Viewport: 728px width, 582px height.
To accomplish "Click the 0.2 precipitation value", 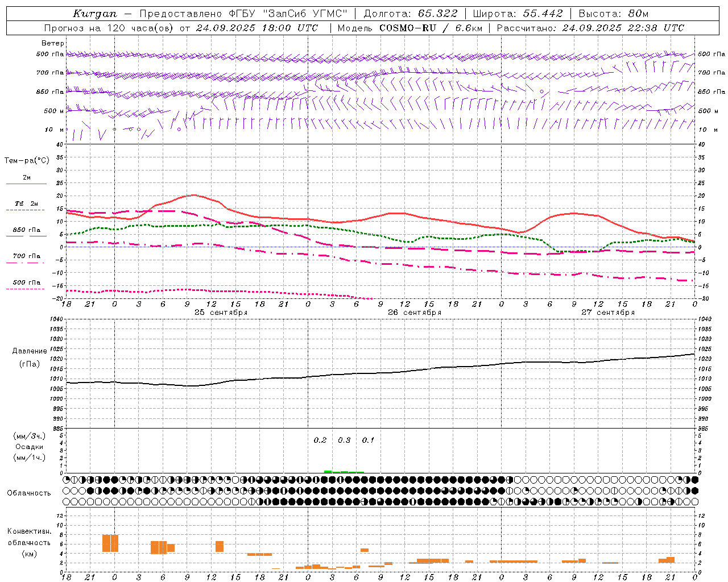I will [320, 440].
